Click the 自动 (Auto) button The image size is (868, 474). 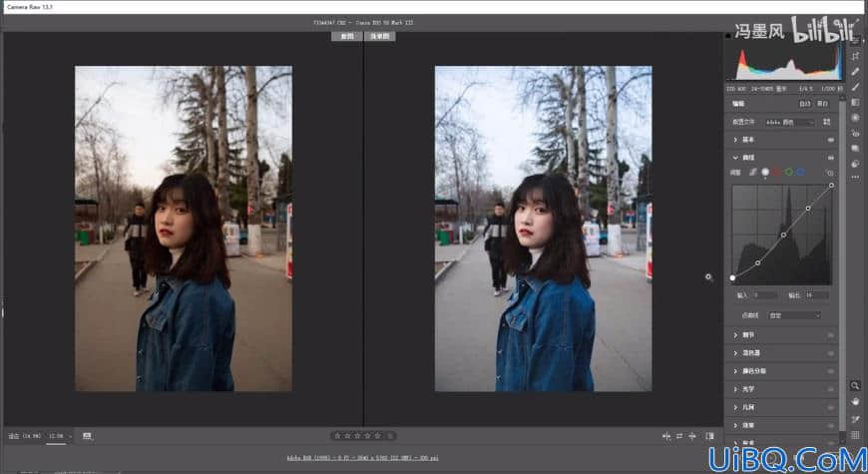805,104
